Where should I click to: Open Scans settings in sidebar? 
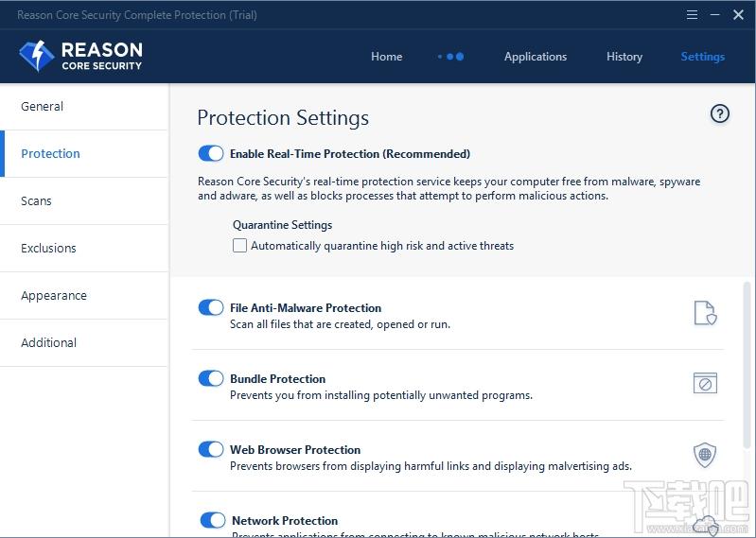[84, 200]
